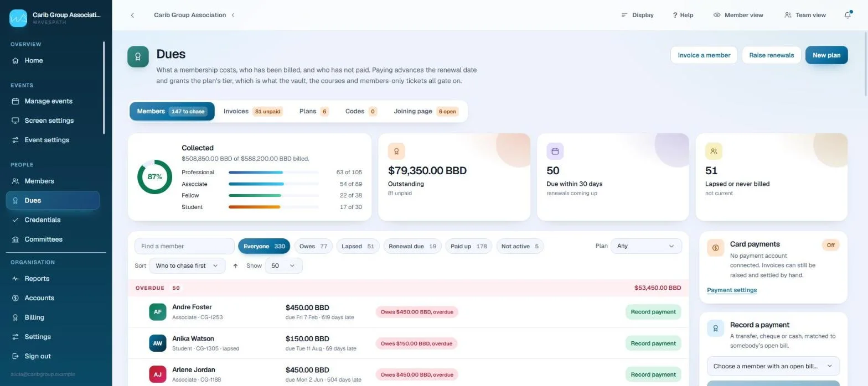Screen dimensions: 868x386
Task: Filter list to Paid up members
Action: click(x=468, y=246)
